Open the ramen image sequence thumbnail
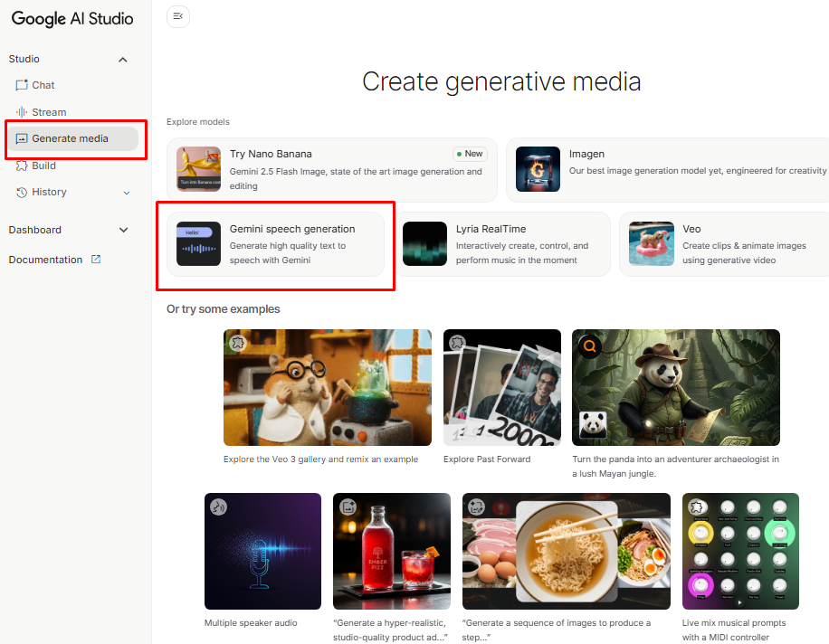 567,551
